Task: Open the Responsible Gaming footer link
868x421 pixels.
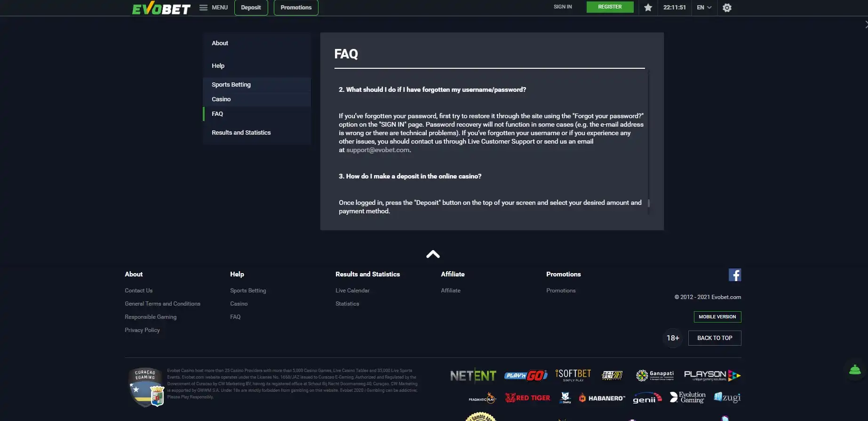Action: tap(151, 317)
